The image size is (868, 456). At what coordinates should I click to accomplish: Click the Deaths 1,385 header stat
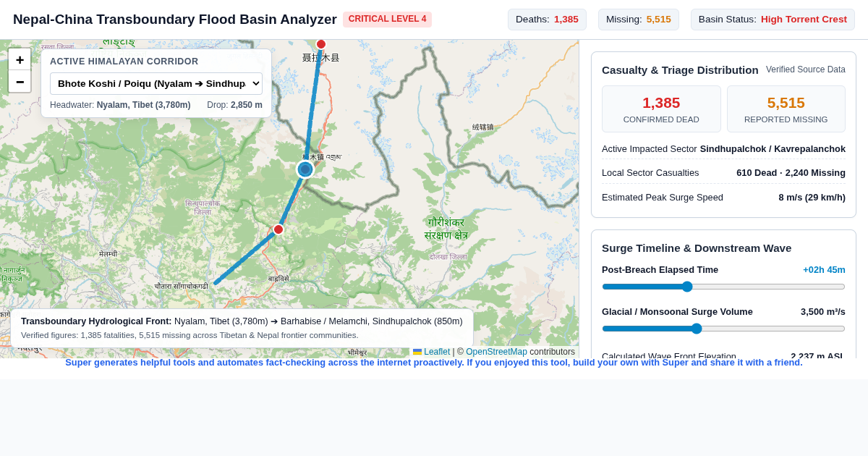tap(547, 20)
